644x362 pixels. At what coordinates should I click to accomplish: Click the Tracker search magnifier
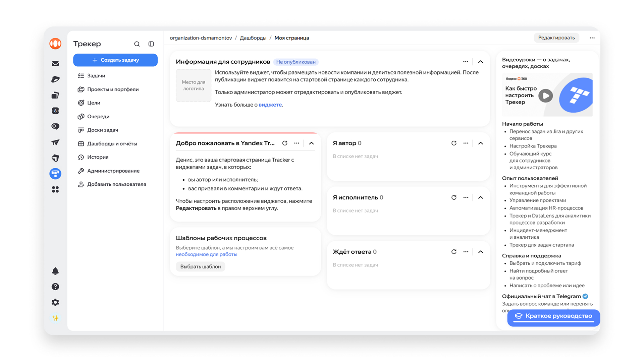click(137, 44)
